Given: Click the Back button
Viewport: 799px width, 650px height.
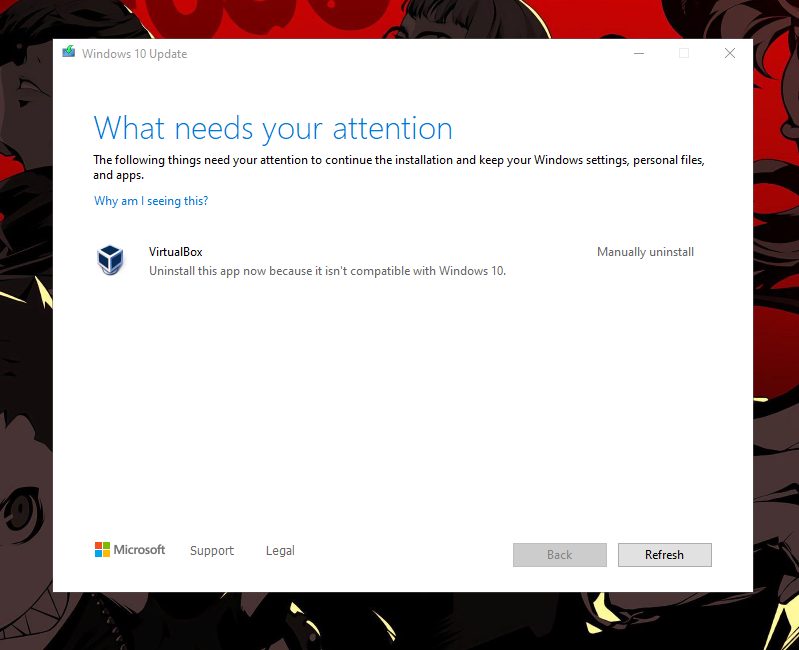Looking at the screenshot, I should 560,555.
